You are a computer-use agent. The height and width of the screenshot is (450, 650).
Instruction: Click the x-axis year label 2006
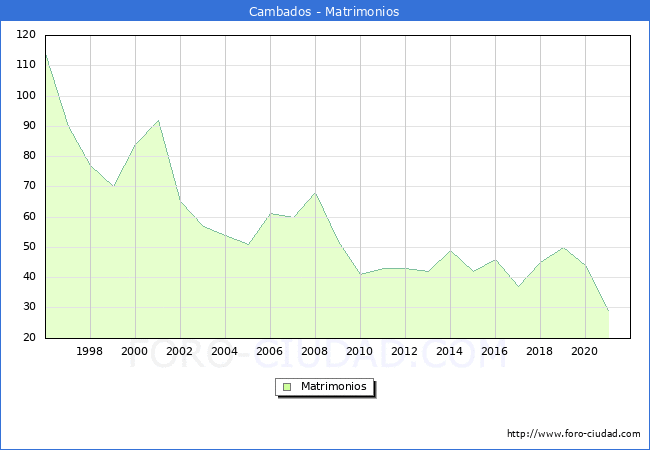(x=269, y=351)
